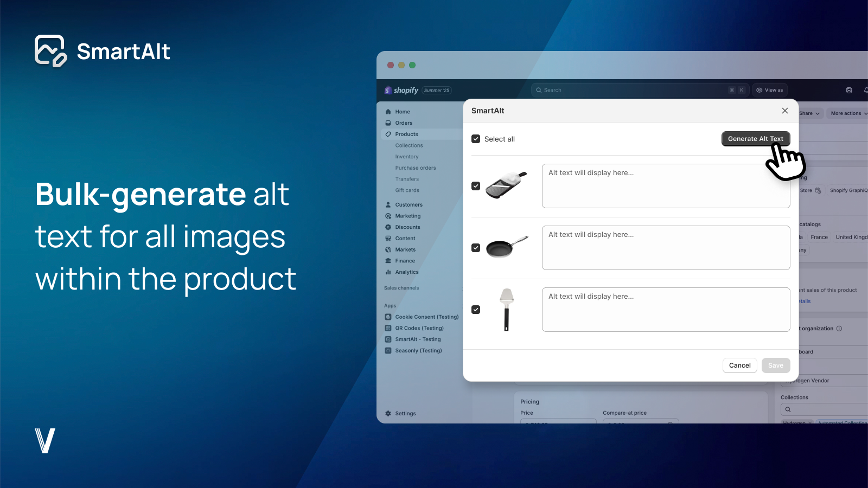Click the spatula alt text field
The width and height of the screenshot is (868, 488).
666,310
